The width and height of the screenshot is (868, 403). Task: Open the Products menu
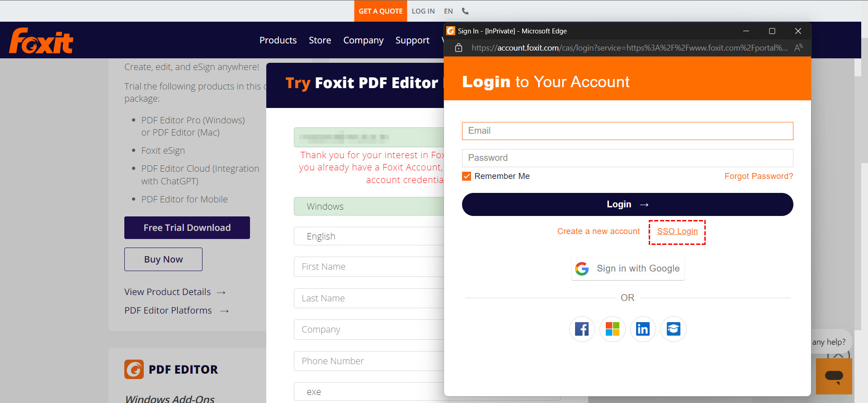pyautogui.click(x=278, y=40)
